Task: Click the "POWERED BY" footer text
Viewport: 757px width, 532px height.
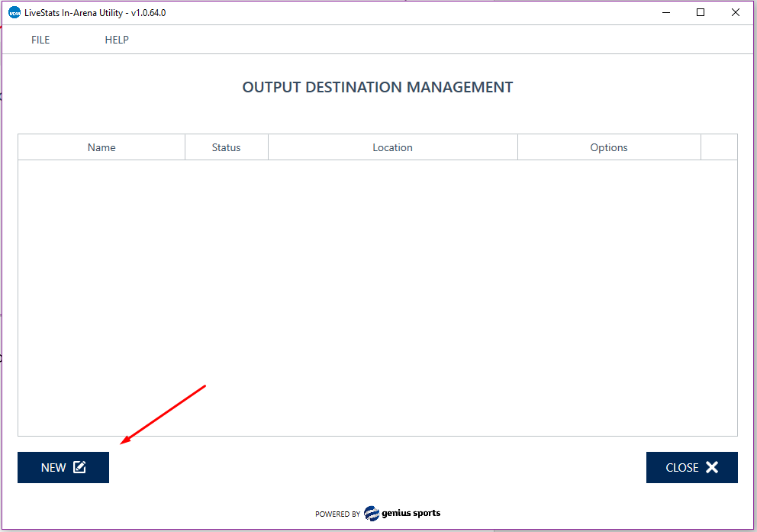Action: click(337, 514)
